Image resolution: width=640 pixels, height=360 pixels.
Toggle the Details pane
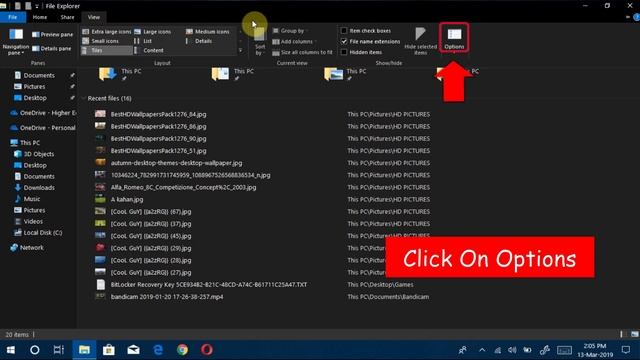52,49
